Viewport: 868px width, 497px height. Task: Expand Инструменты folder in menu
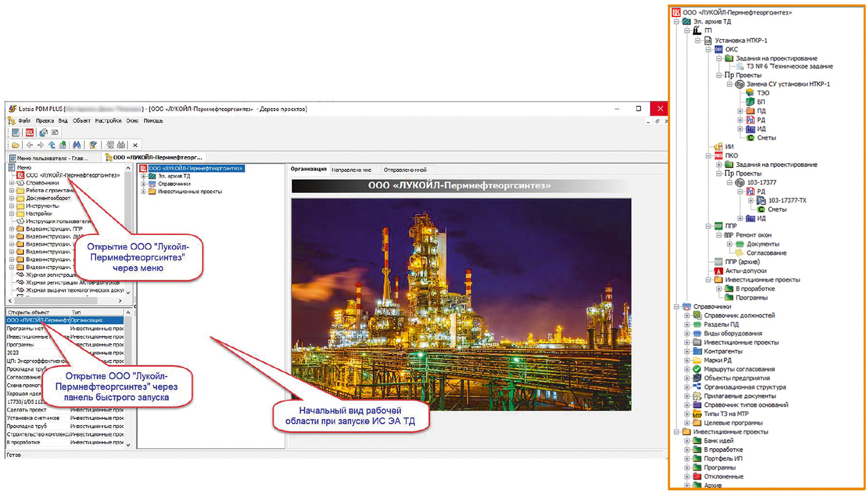pos(11,206)
